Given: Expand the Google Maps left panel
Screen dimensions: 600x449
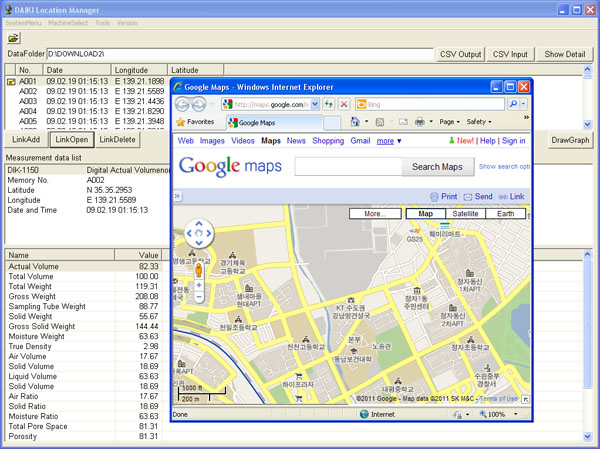Looking at the screenshot, I should 177,196.
